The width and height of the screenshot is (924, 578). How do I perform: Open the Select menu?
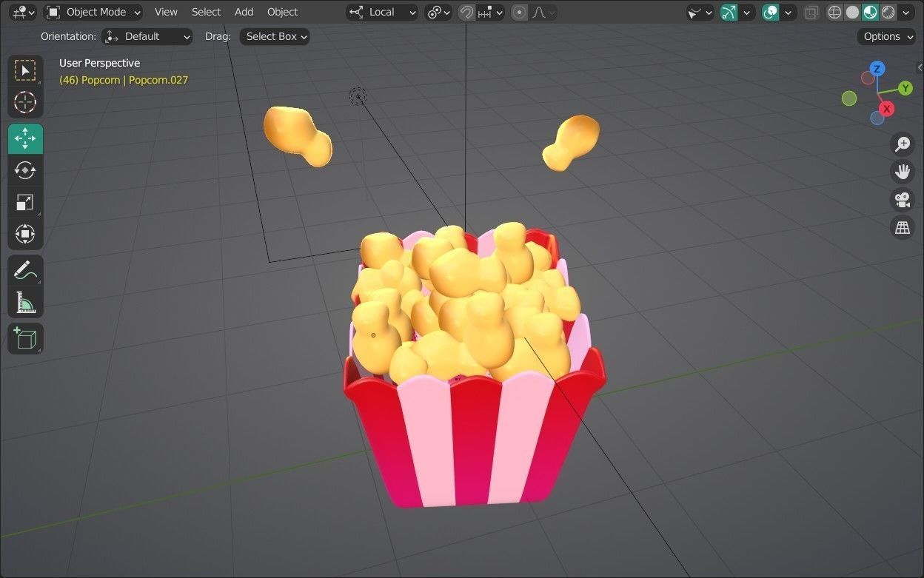click(206, 12)
